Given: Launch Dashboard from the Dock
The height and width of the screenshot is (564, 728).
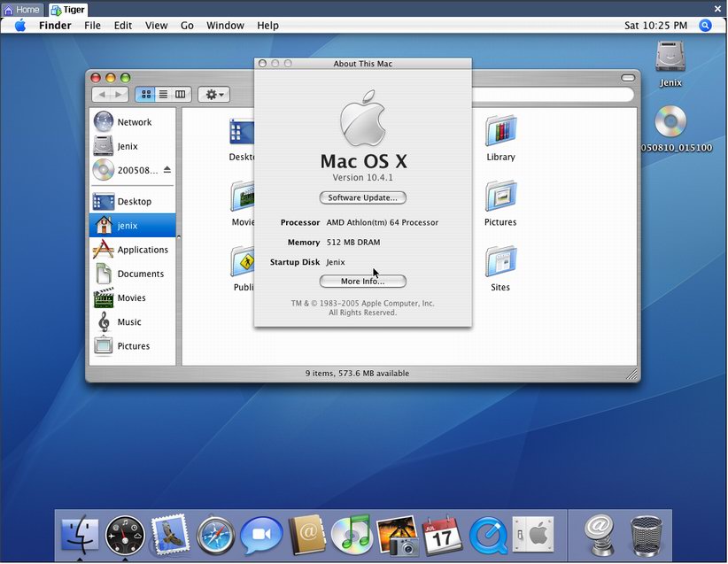Looking at the screenshot, I should click(124, 535).
